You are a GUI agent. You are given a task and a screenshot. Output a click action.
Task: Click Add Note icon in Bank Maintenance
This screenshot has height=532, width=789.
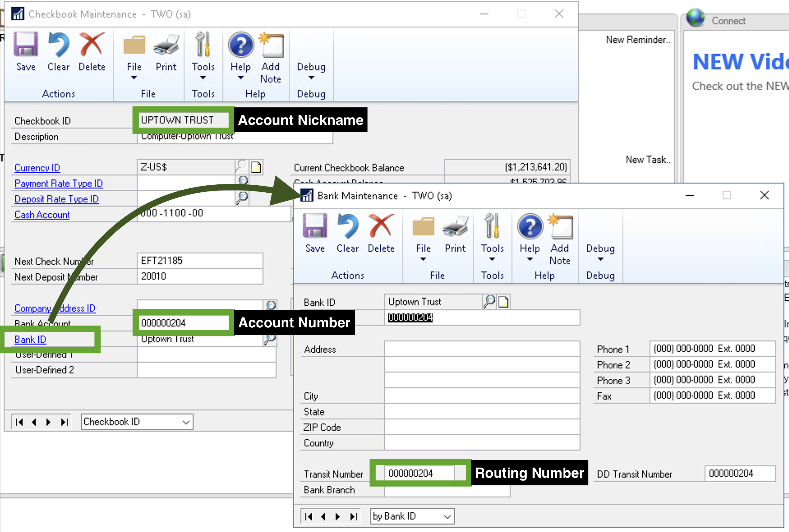(561, 226)
